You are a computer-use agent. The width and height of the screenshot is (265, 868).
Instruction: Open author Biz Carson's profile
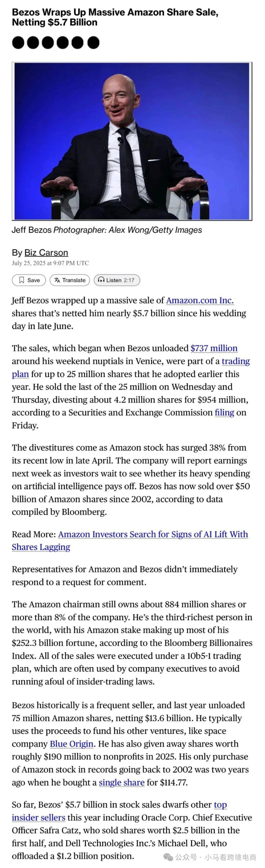pos(46,252)
